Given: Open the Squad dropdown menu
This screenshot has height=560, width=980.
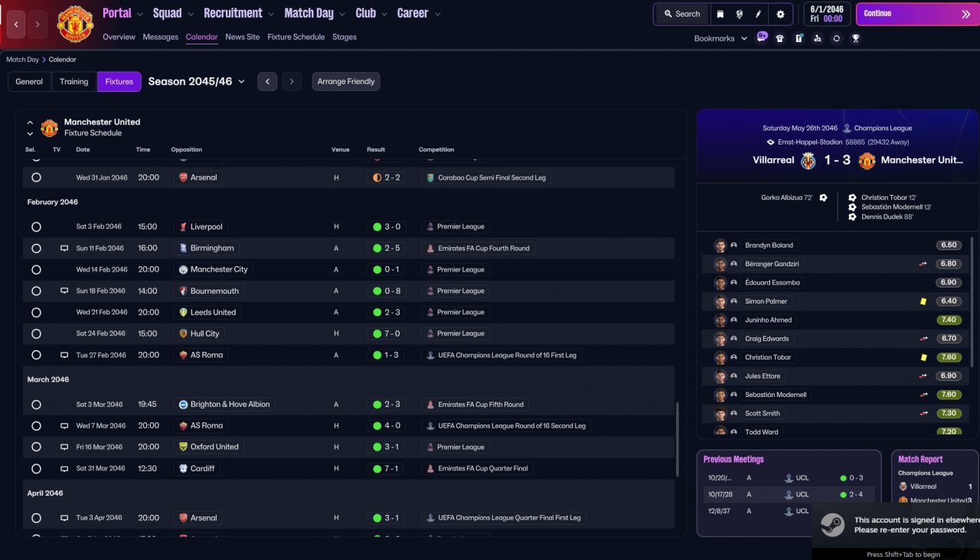Looking at the screenshot, I should pyautogui.click(x=173, y=13).
